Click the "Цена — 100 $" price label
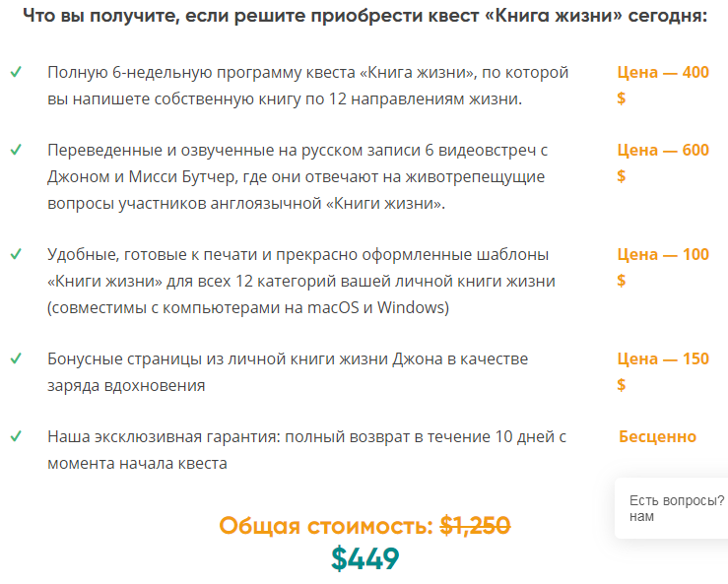The width and height of the screenshot is (728, 584). coord(662,267)
